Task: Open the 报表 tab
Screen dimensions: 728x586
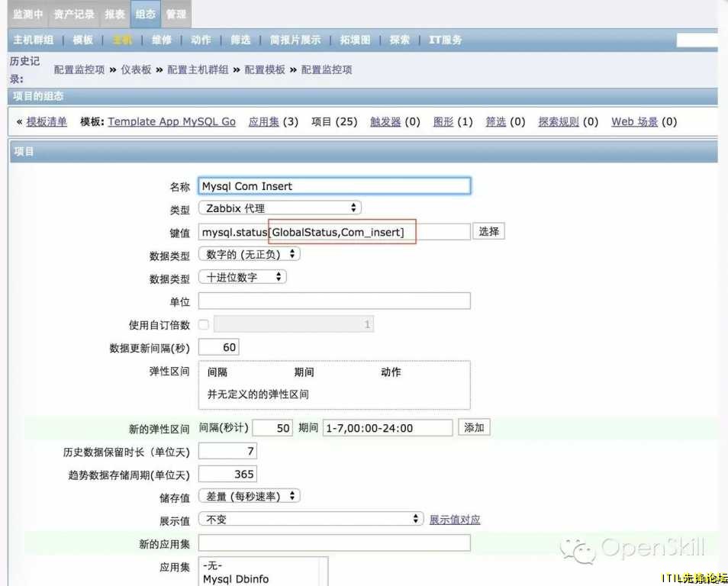Action: (114, 14)
